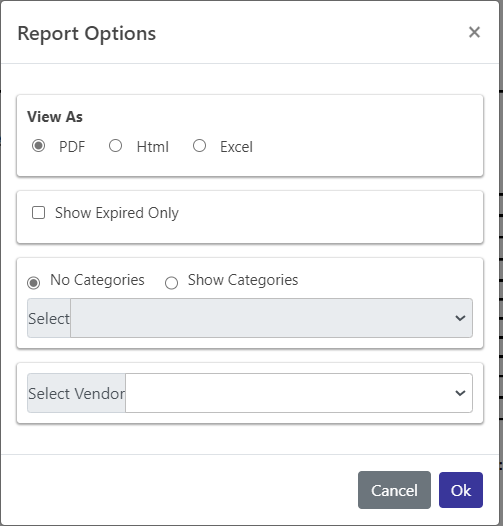503x526 pixels.
Task: Open the category Select dropdown
Action: pyautogui.click(x=271, y=318)
